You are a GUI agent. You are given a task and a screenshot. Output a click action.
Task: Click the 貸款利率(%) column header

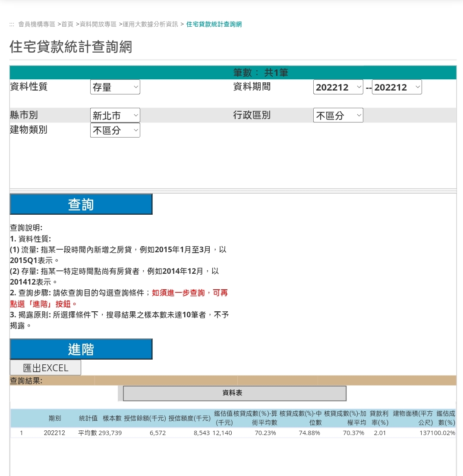coord(379,418)
